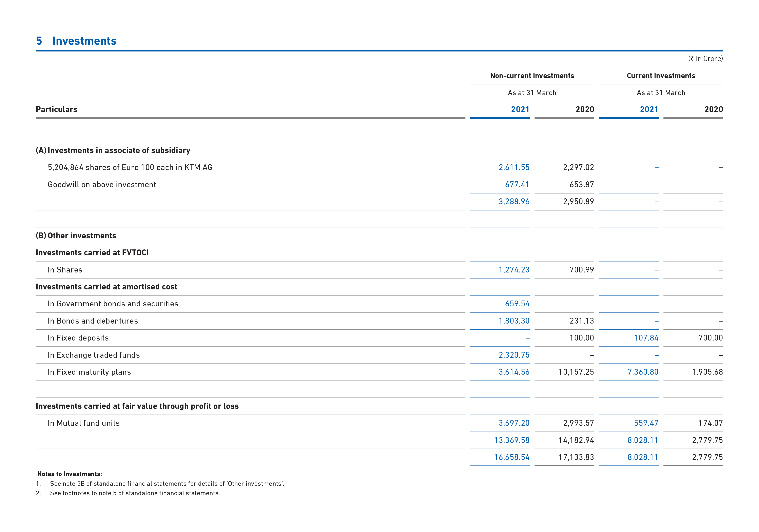The width and height of the screenshot is (759, 532).
Task: Click the value 2,611.55 for KTM AG shares
Action: [514, 167]
